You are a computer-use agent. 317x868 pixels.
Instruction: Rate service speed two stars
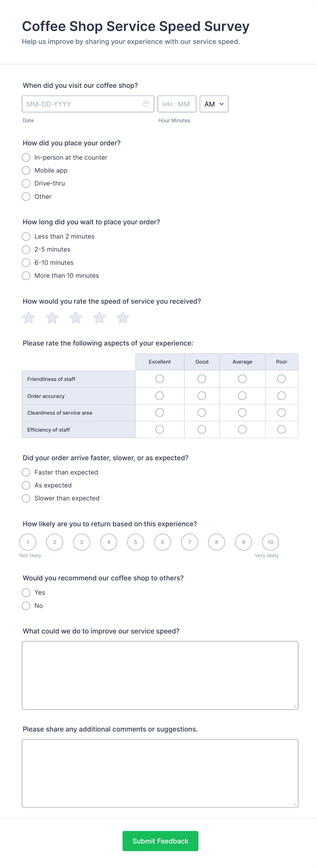click(x=52, y=318)
